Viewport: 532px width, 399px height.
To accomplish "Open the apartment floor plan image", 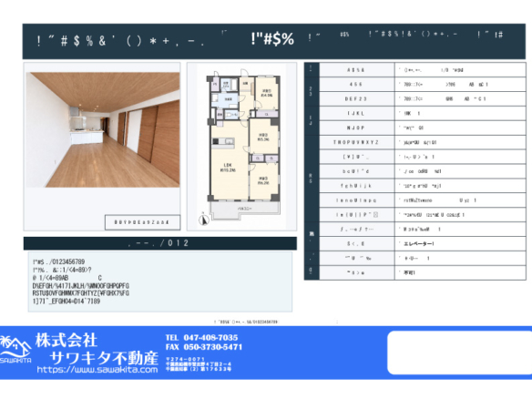I will pos(241,147).
